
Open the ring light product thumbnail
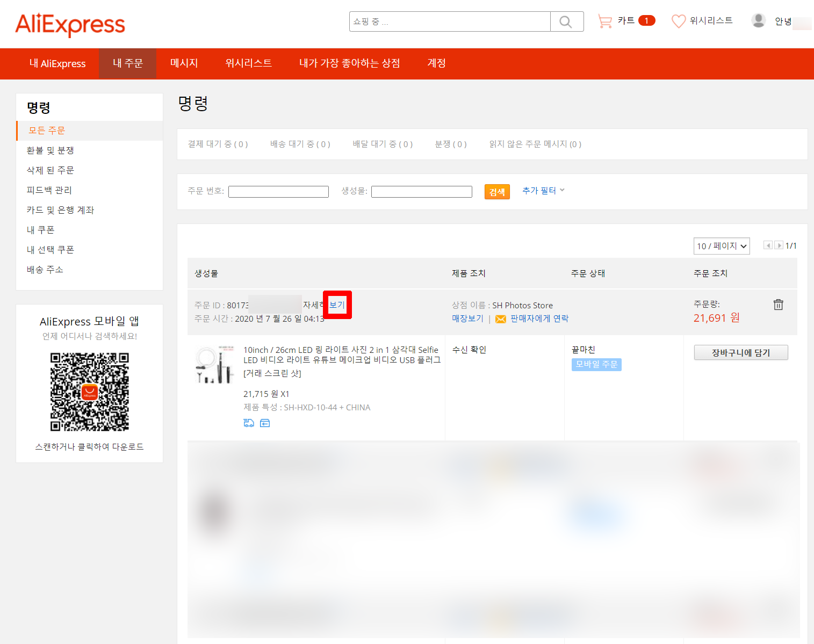point(215,364)
